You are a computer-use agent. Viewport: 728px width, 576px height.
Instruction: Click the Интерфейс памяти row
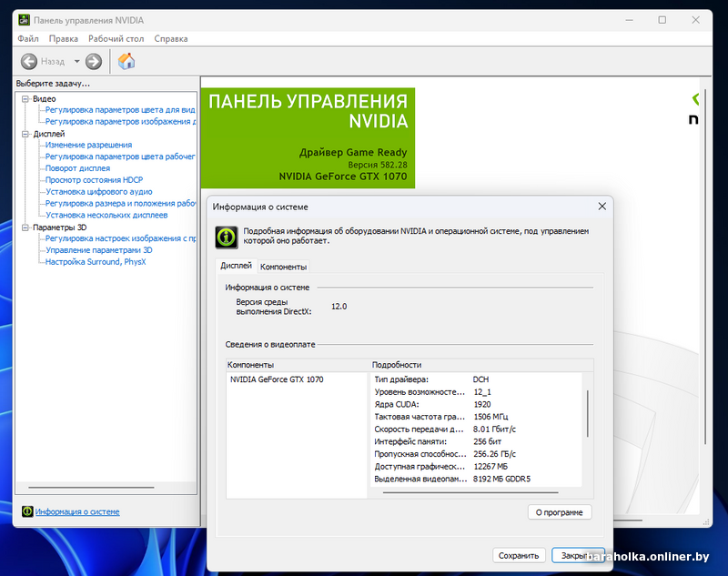pyautogui.click(x=476, y=441)
